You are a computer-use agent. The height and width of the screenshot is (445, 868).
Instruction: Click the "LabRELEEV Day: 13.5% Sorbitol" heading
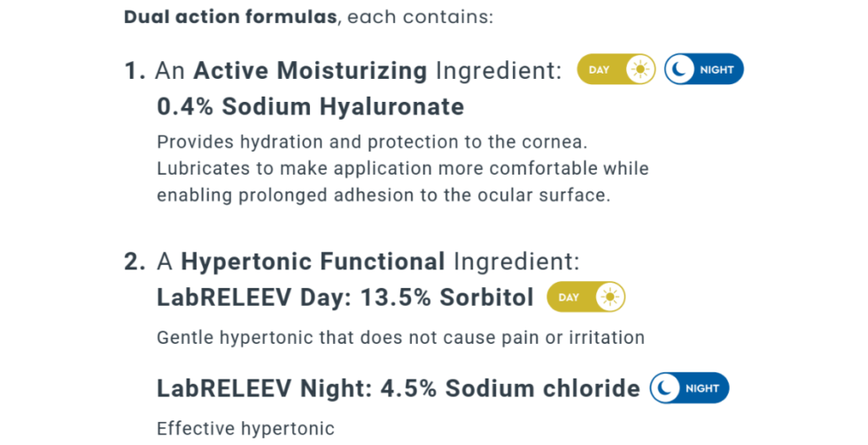(345, 298)
